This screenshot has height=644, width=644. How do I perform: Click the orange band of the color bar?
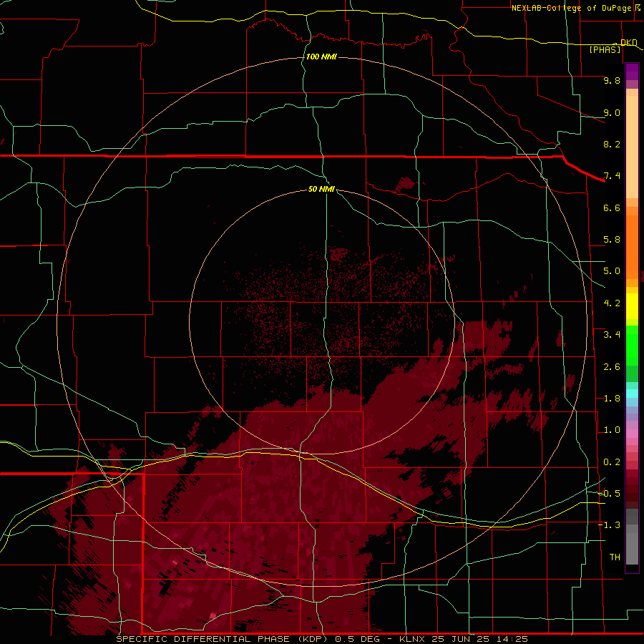click(632, 246)
